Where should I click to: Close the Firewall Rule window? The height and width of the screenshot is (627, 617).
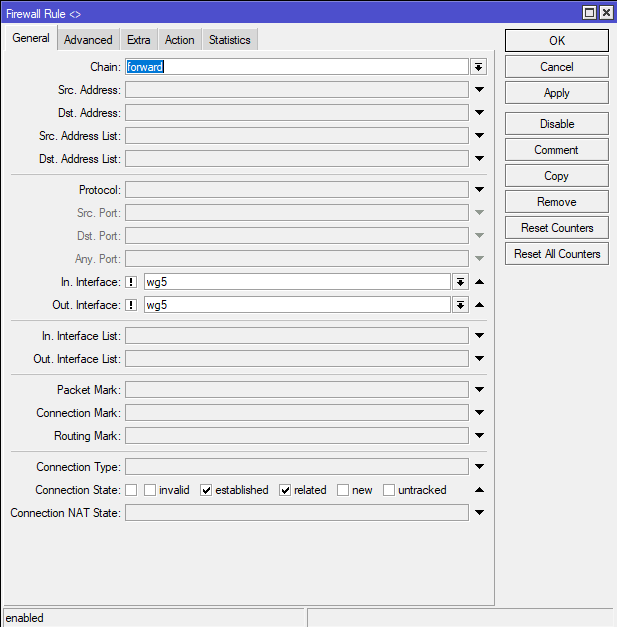[x=606, y=13]
